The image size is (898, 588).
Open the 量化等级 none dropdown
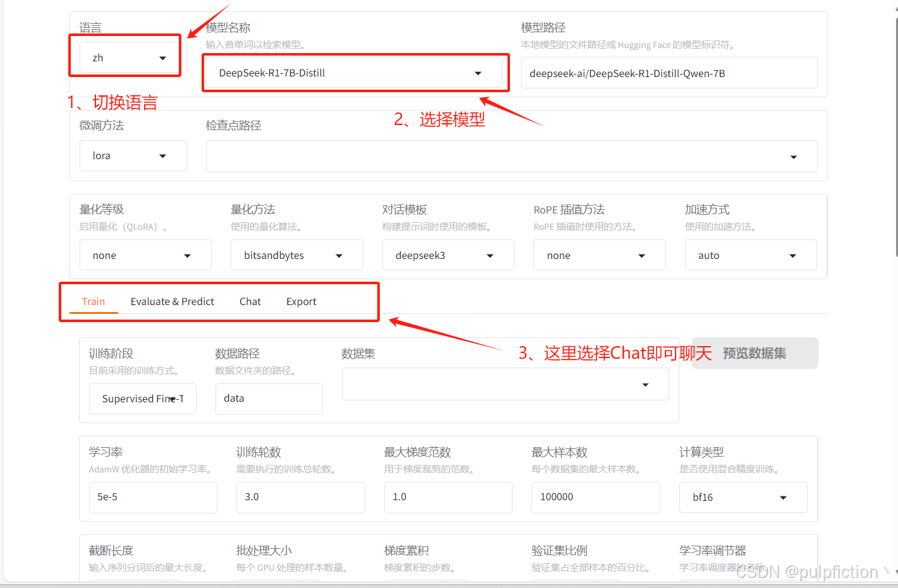pos(145,255)
